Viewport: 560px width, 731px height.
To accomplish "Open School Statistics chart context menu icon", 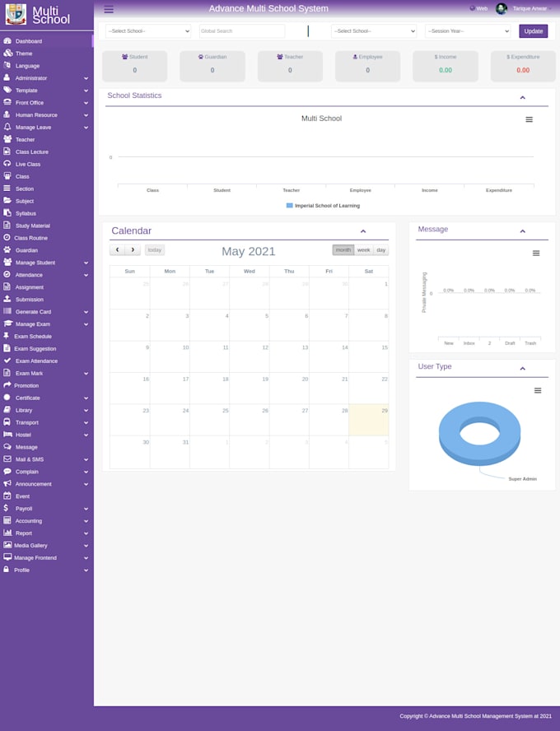I will coord(530,120).
